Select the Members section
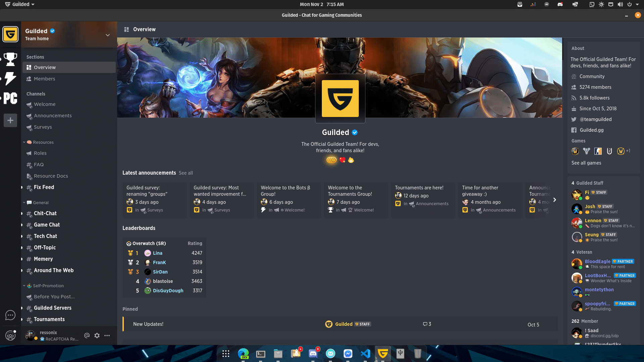644x362 pixels. point(69,79)
